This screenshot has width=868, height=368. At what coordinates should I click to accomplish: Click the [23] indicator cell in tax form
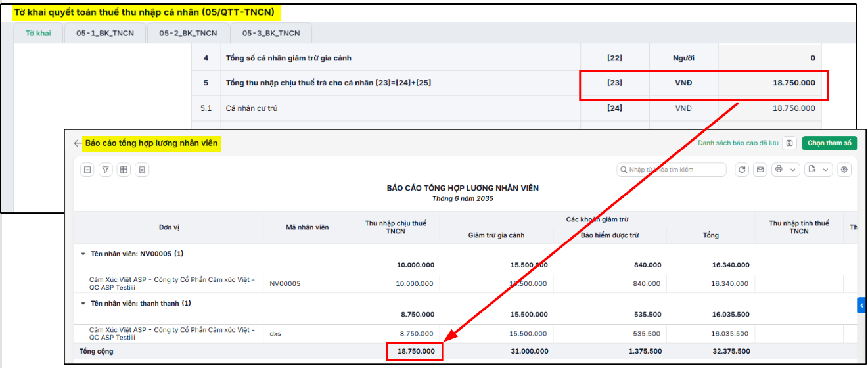click(615, 83)
